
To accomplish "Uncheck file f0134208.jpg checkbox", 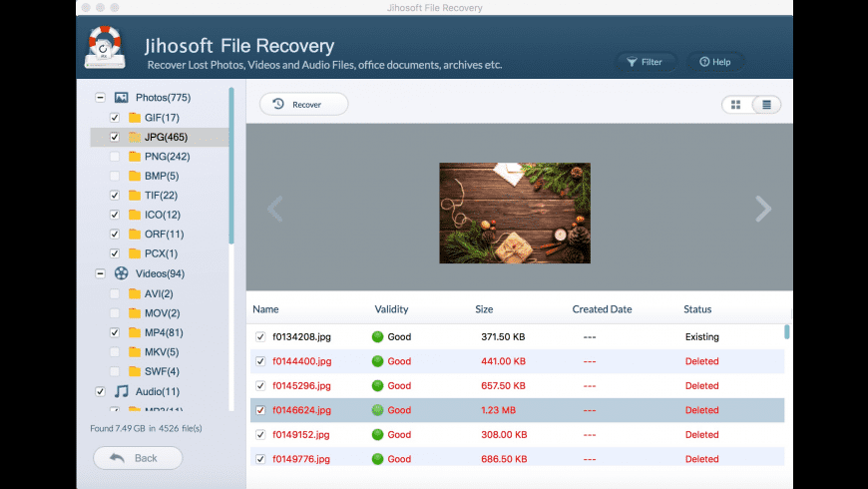I will pyautogui.click(x=260, y=336).
